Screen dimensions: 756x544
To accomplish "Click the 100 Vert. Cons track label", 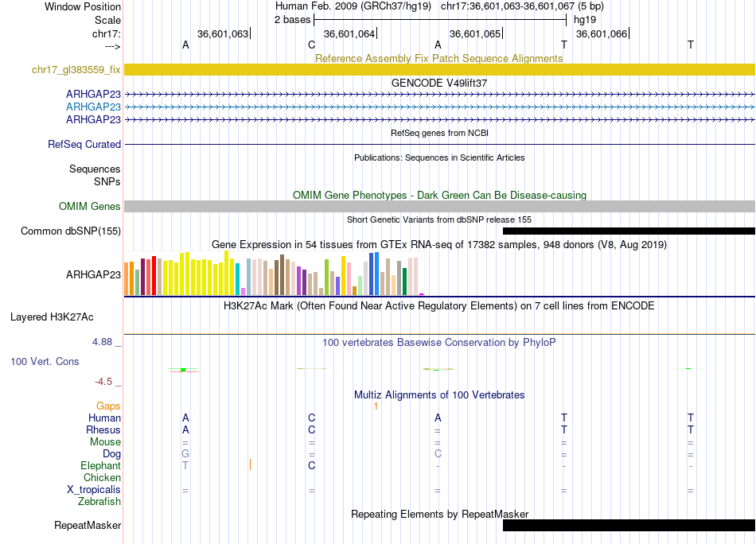I will coord(45,361).
